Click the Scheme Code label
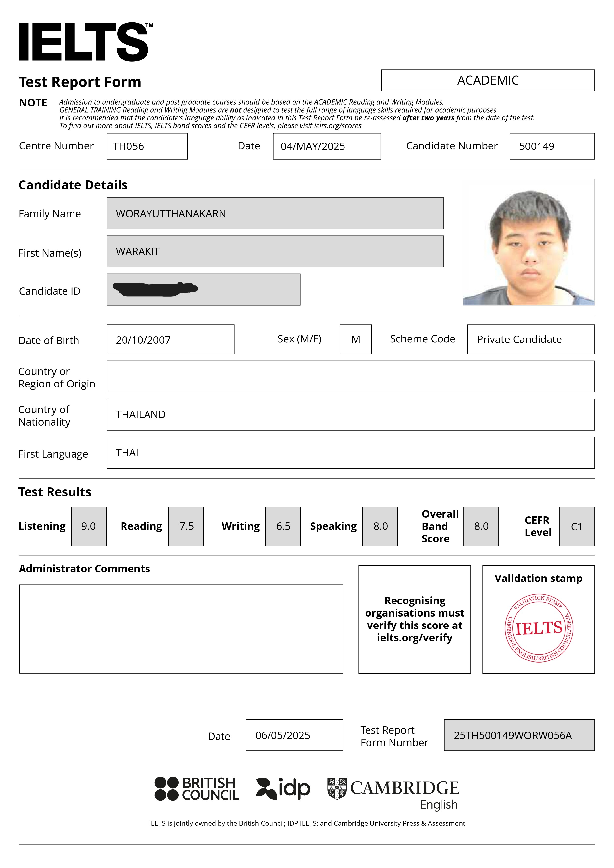 (422, 339)
